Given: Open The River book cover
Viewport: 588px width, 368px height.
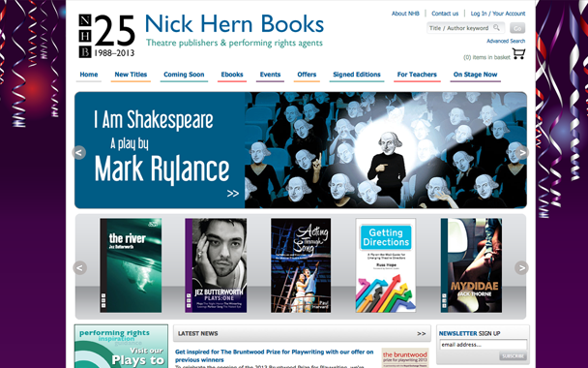Looking at the screenshot, I should point(131,265).
